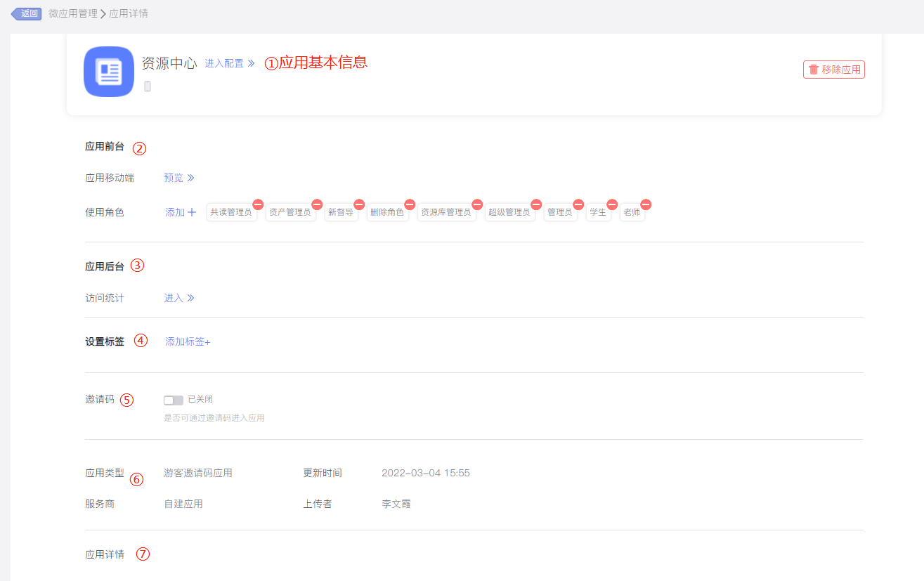Screen dimensions: 924x581
Task: Click the 返回 back button
Action: pos(27,13)
